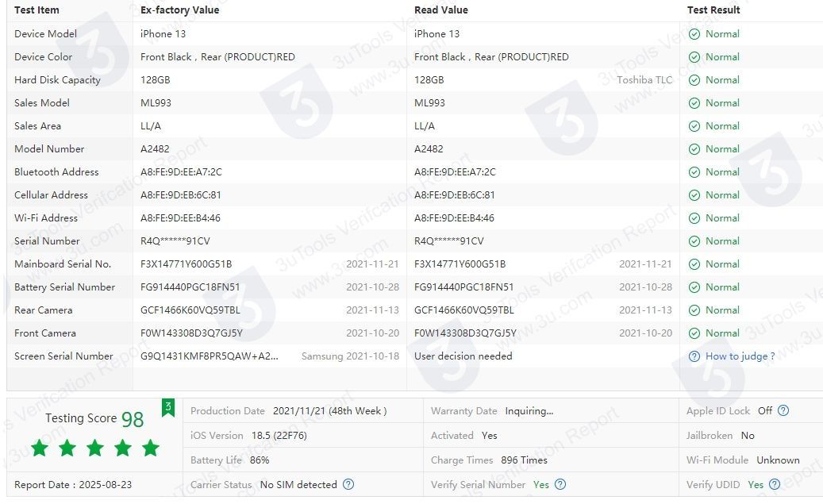
Task: Select read value cellular address A8:FE:9D:EB:6C:81
Action: [x=454, y=194]
